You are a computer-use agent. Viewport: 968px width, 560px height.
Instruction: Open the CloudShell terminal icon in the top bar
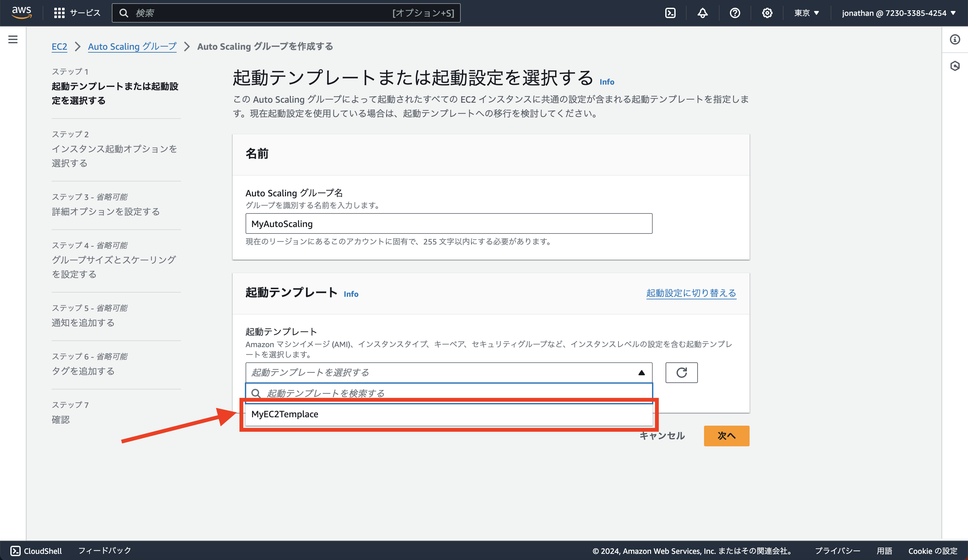pos(670,13)
